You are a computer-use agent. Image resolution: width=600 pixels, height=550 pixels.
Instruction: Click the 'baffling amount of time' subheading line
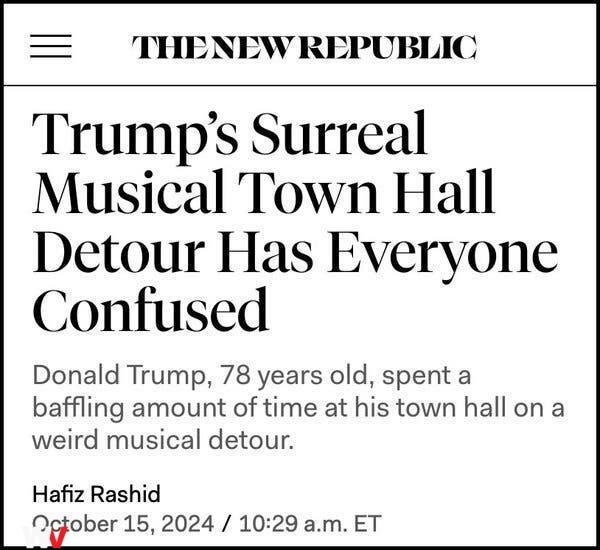pos(298,408)
